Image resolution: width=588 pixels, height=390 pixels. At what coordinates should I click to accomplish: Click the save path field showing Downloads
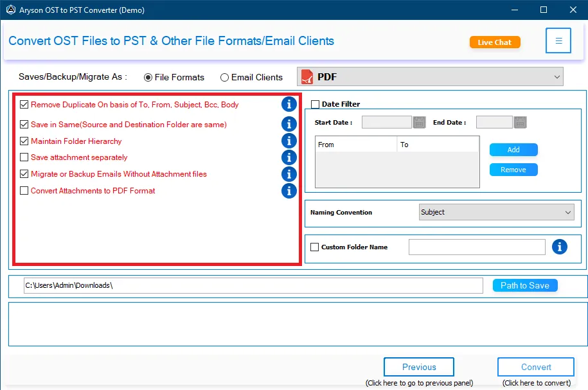[x=253, y=285]
